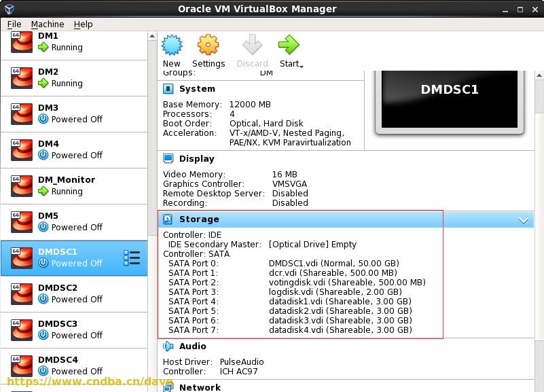This screenshot has width=544, height=392.
Task: Click the New virtual machine icon
Action: [x=172, y=45]
